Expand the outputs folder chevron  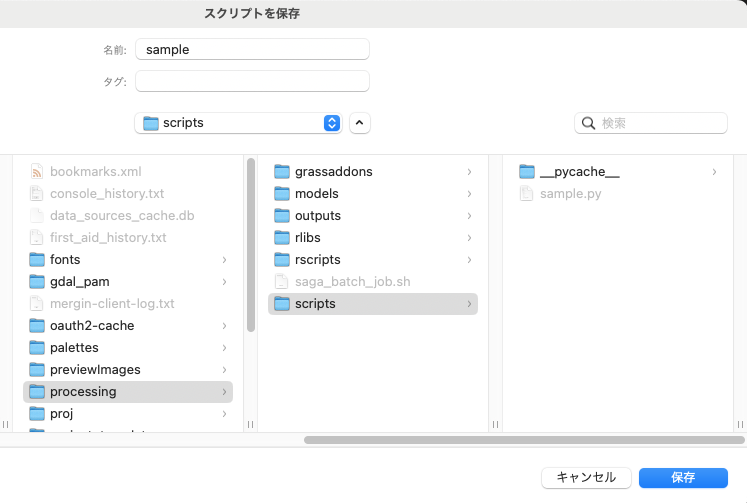click(x=469, y=216)
